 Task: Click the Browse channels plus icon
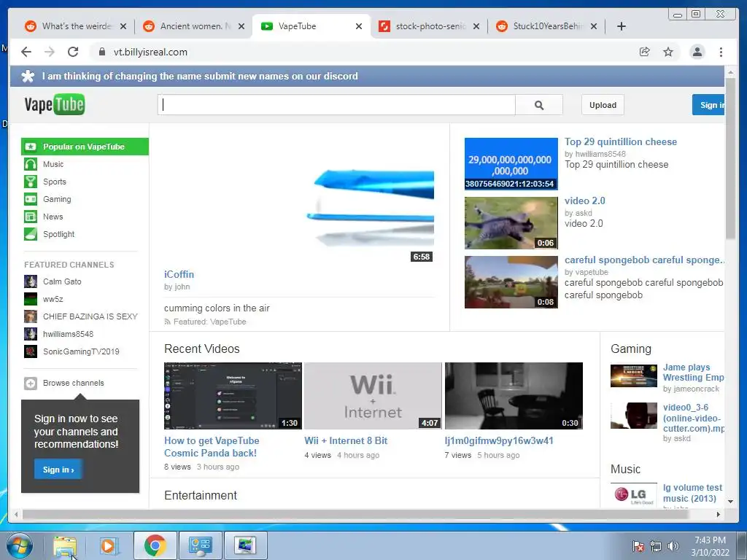coord(31,383)
